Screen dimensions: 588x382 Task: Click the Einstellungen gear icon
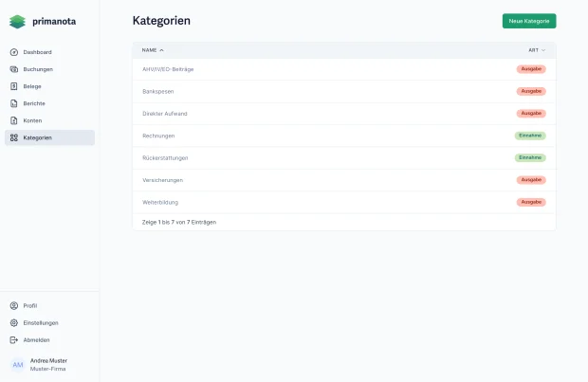(x=14, y=323)
